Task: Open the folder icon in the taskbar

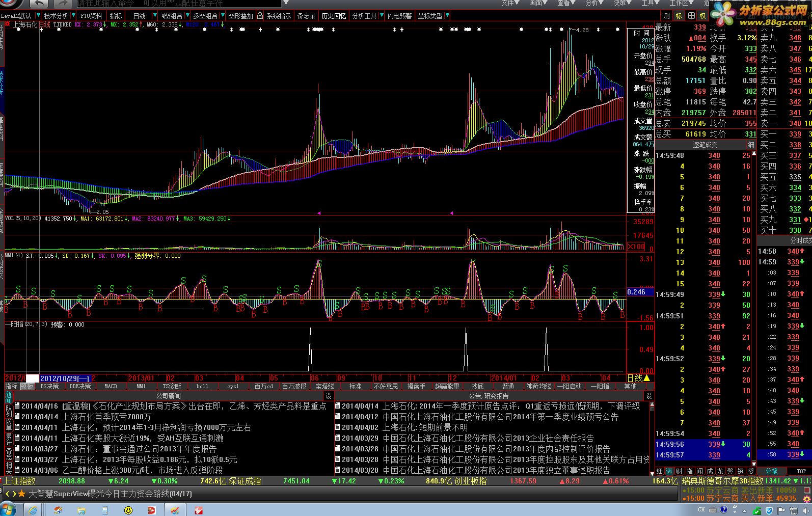Action: click(82, 510)
